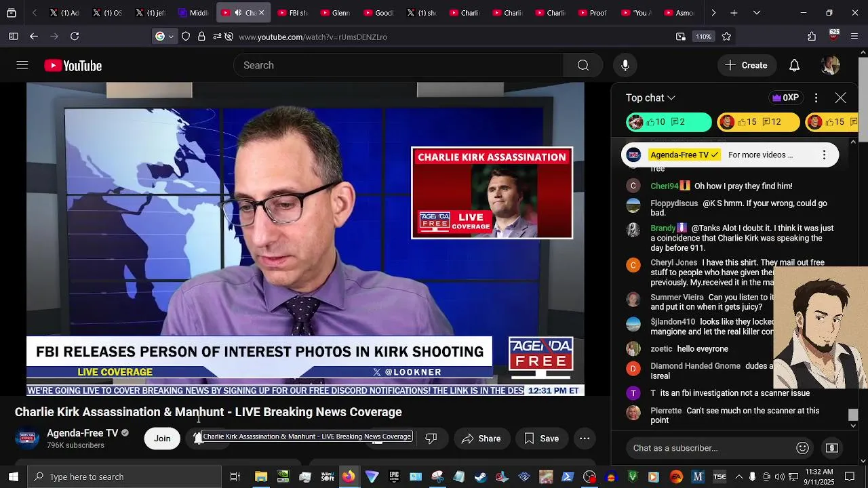This screenshot has height=488, width=868.
Task: Open the first chat ticker item showing 10
Action: [669, 122]
